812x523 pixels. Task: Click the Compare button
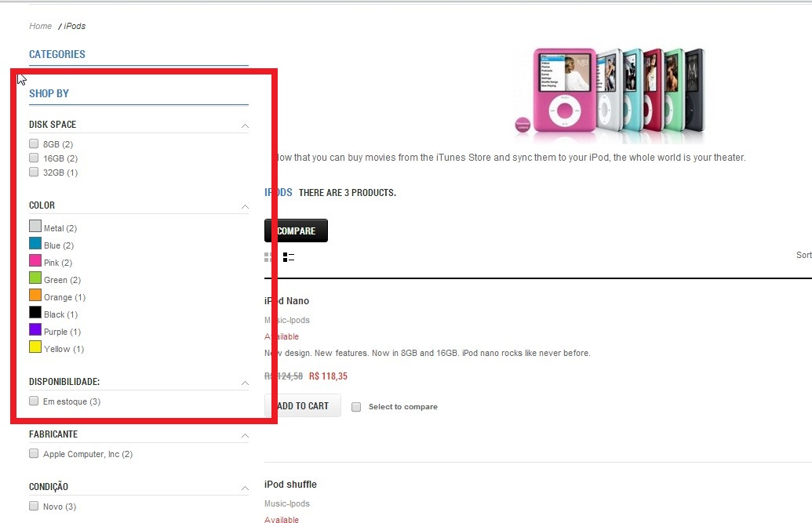(x=296, y=231)
